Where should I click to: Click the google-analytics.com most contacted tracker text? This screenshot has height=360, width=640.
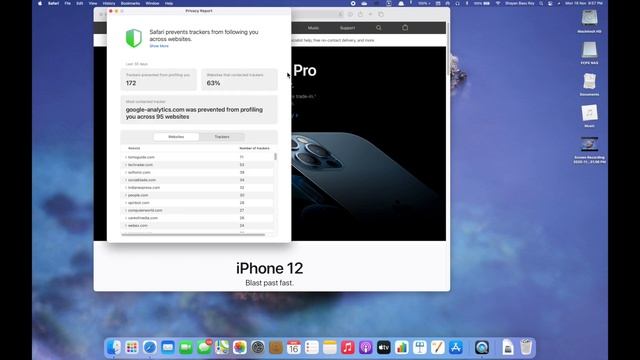(x=194, y=113)
